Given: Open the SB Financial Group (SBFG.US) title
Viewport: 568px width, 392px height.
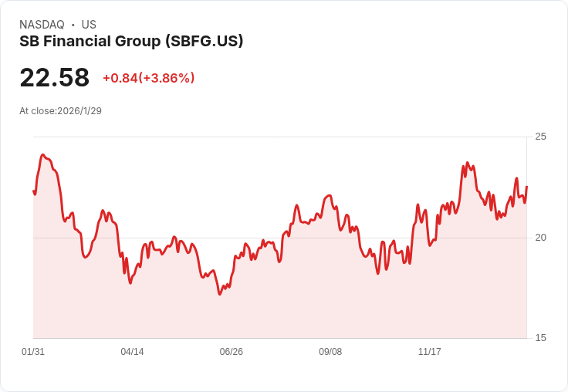Looking at the screenshot, I should pyautogui.click(x=131, y=41).
